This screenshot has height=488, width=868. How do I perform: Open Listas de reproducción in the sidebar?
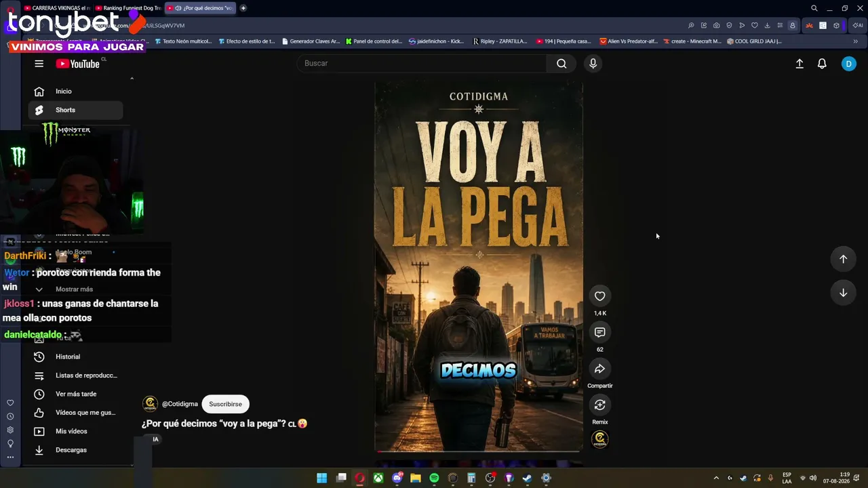coord(75,375)
